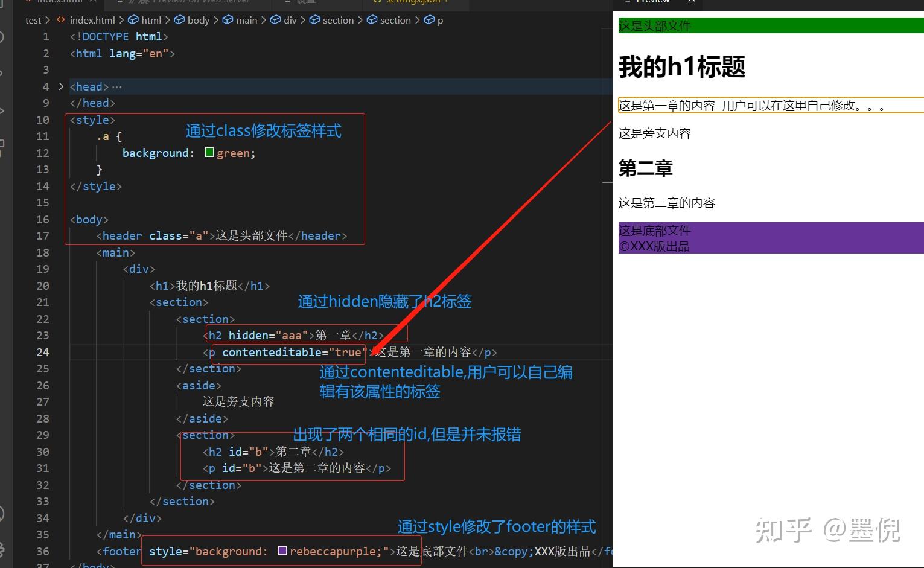Click the .a selector in the style block
924x568 pixels.
(103, 136)
